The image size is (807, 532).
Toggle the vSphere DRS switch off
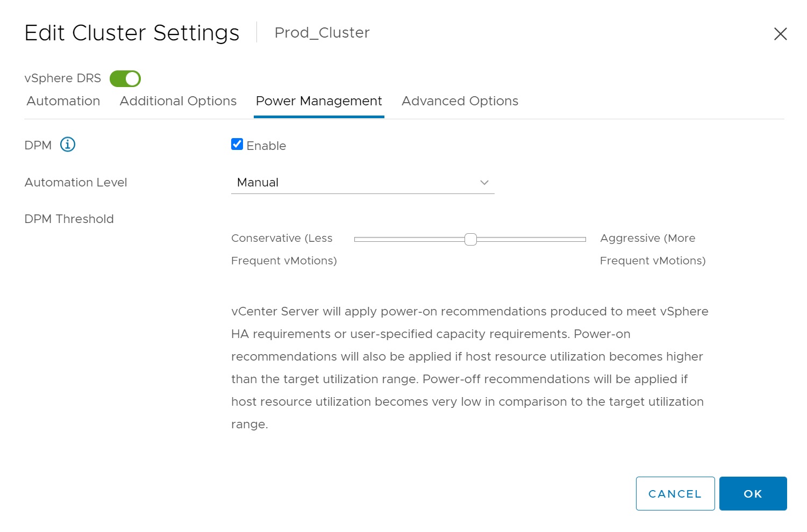pyautogui.click(x=125, y=79)
